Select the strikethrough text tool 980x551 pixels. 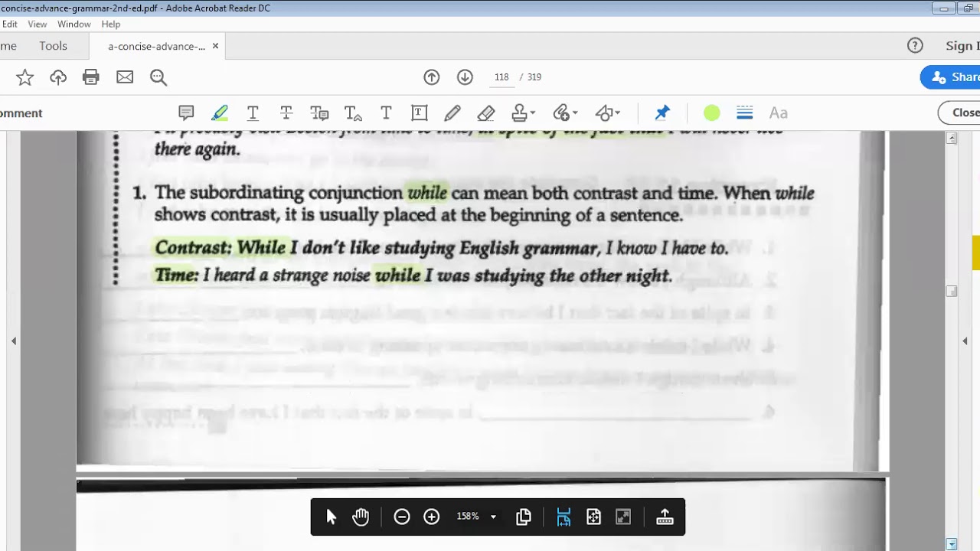(x=286, y=113)
